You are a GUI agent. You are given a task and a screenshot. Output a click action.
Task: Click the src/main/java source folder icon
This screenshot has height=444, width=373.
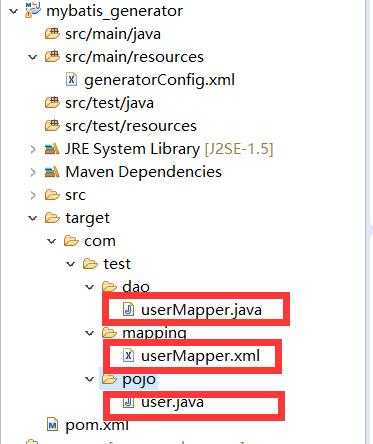52,34
